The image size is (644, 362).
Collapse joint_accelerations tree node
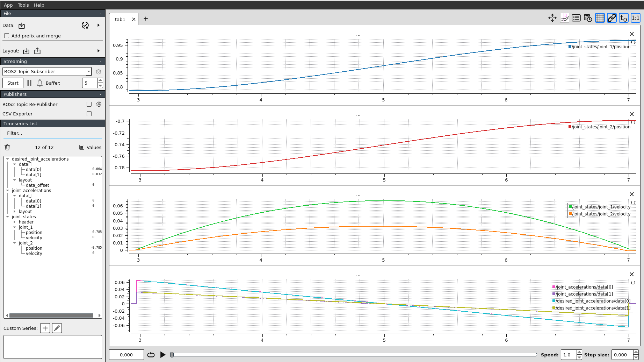coord(7,190)
